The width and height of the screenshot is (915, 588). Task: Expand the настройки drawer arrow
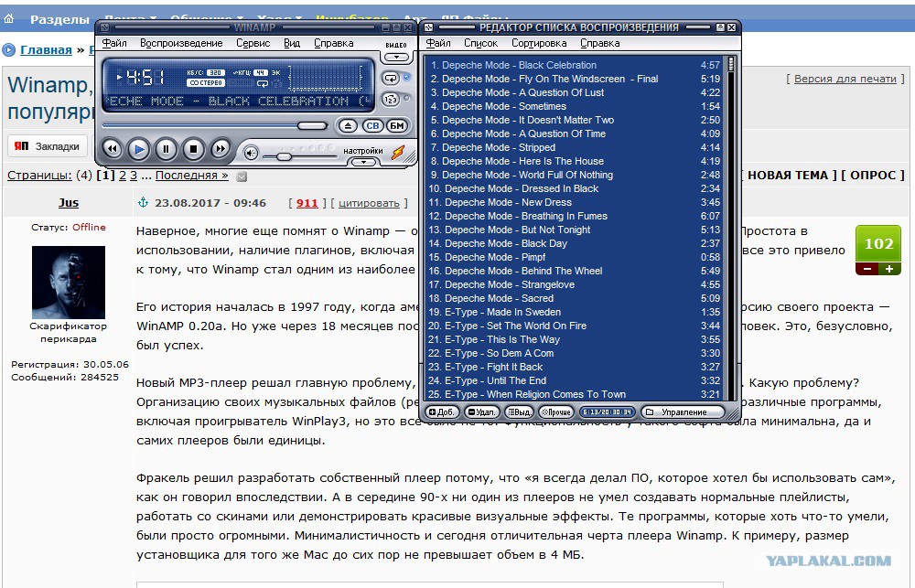tap(363, 162)
